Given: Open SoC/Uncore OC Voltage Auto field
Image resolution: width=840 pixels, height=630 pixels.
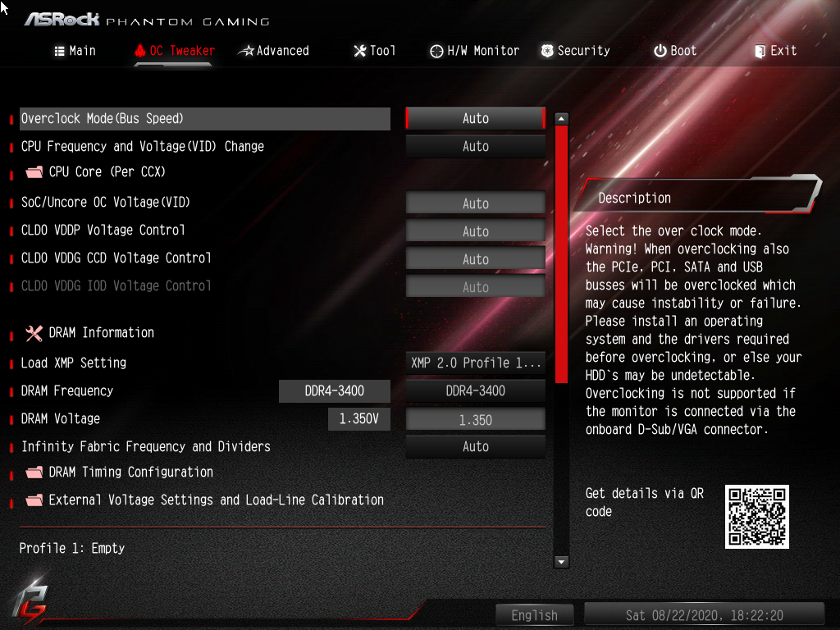Looking at the screenshot, I should [476, 203].
